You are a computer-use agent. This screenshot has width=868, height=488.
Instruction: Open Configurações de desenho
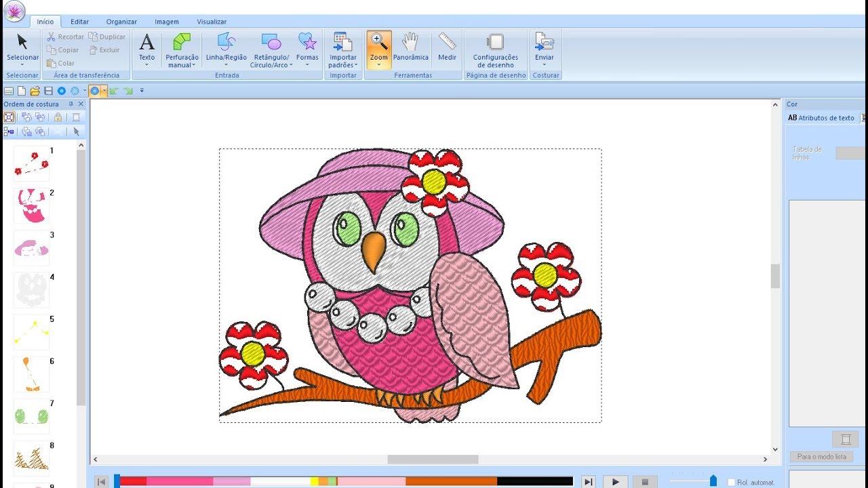tap(496, 49)
